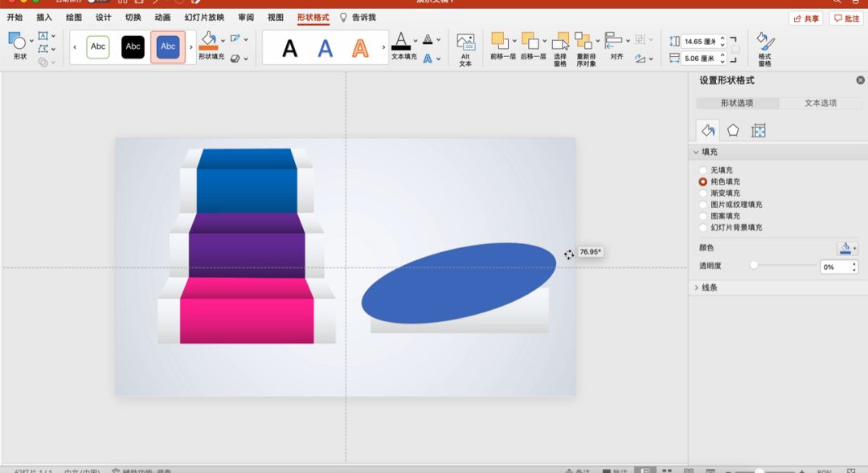Viewport: 868px width, 473px height.
Task: Click the shape width 5.06 厘米 field
Action: click(700, 58)
